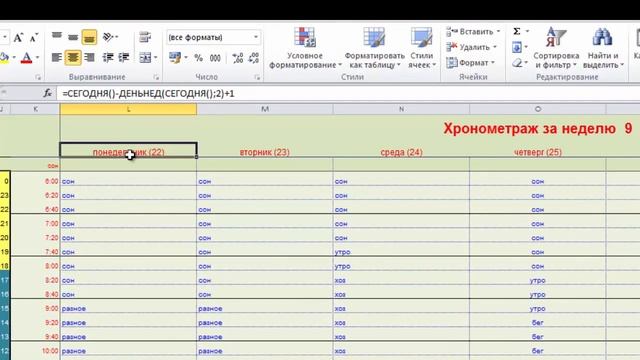Select the вторник (23) cell
This screenshot has width=640, height=360.
tap(265, 152)
